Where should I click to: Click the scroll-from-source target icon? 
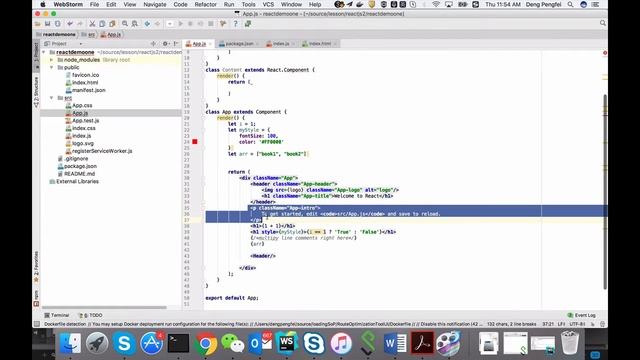[x=153, y=44]
